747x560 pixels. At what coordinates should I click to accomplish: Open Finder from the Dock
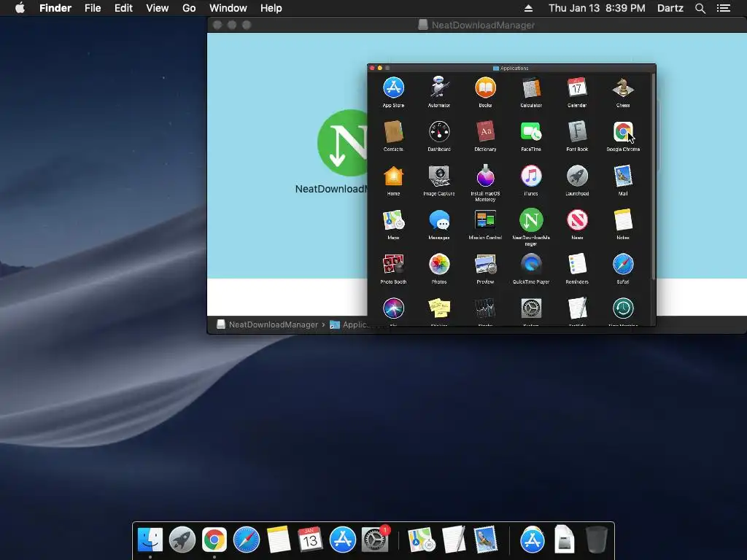coord(150,540)
